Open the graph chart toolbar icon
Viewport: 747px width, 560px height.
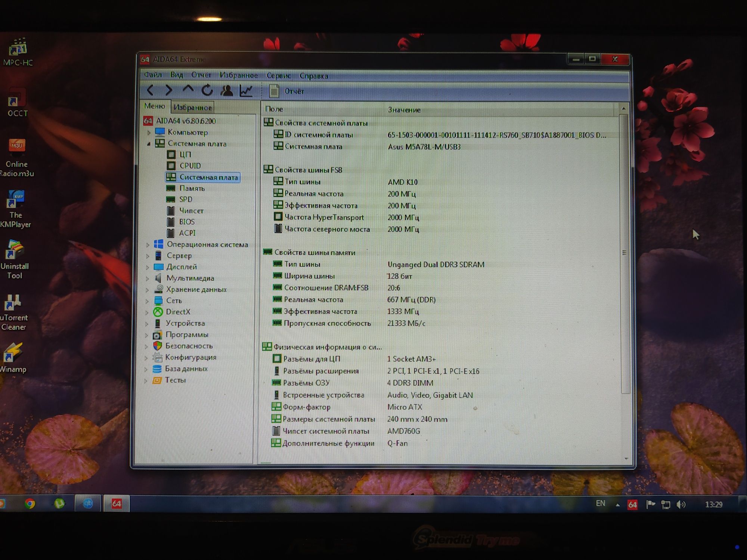pos(246,90)
